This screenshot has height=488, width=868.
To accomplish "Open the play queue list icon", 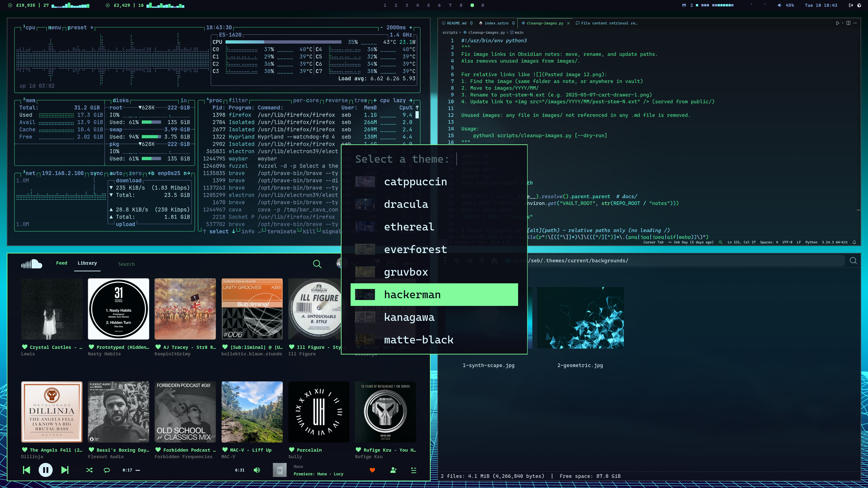I will 414,470.
